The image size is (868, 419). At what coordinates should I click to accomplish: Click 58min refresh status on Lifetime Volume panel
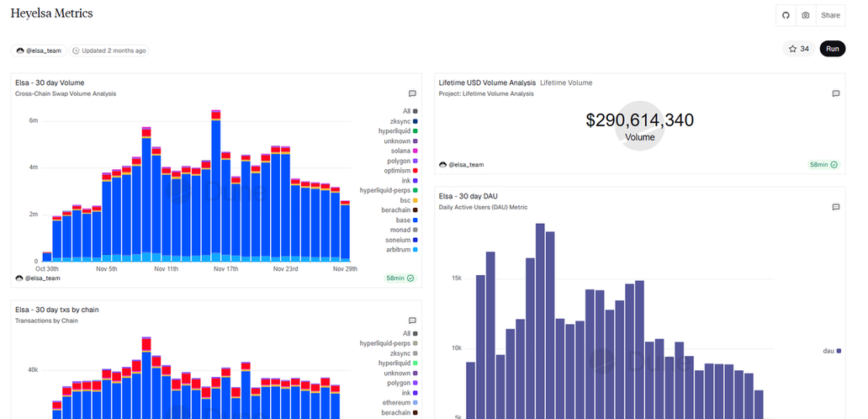pyautogui.click(x=823, y=164)
